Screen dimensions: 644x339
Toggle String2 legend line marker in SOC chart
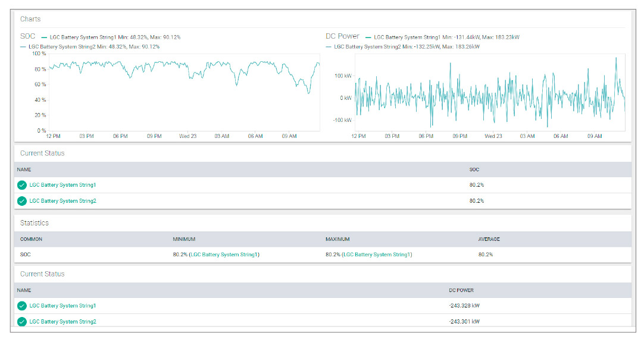click(x=23, y=46)
